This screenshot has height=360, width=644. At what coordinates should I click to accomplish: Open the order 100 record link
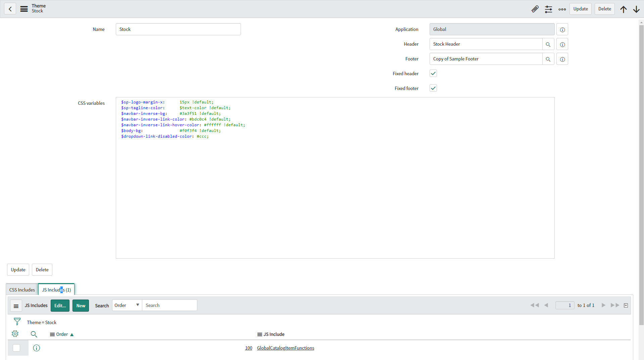coord(249,348)
